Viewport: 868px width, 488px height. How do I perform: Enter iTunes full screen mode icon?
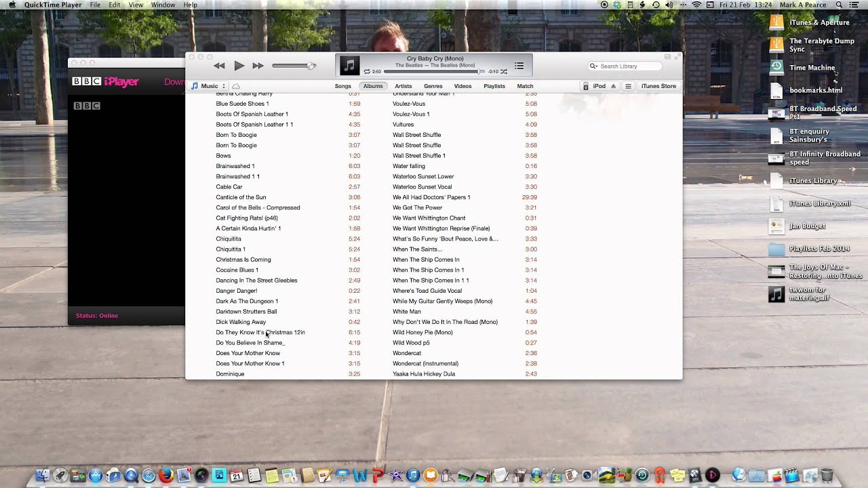677,57
